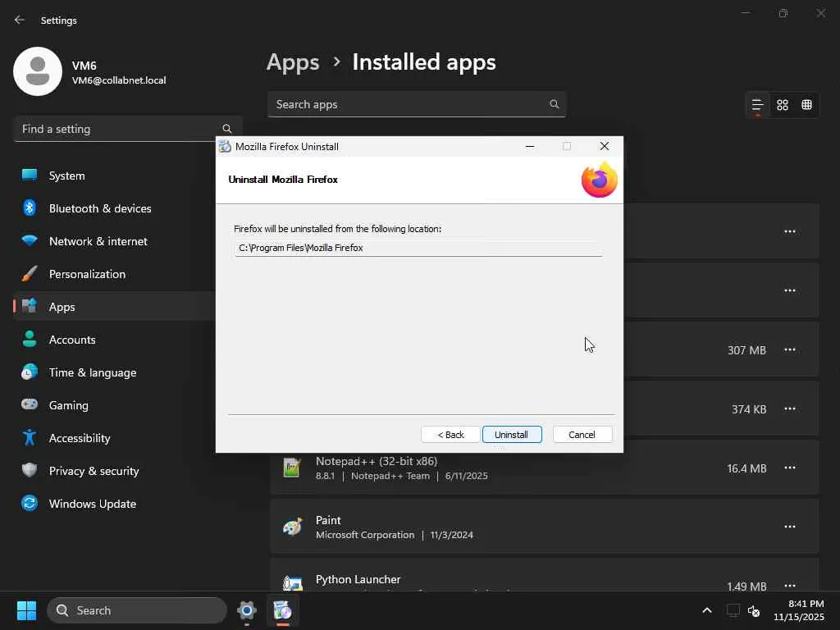Click the Cancel button in the uninstaller
This screenshot has height=630, width=840.
tap(582, 435)
